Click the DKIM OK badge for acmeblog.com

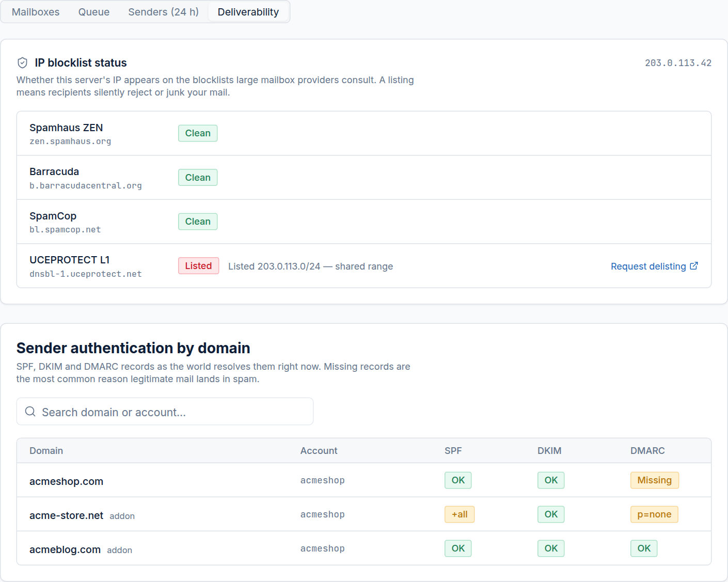(551, 548)
